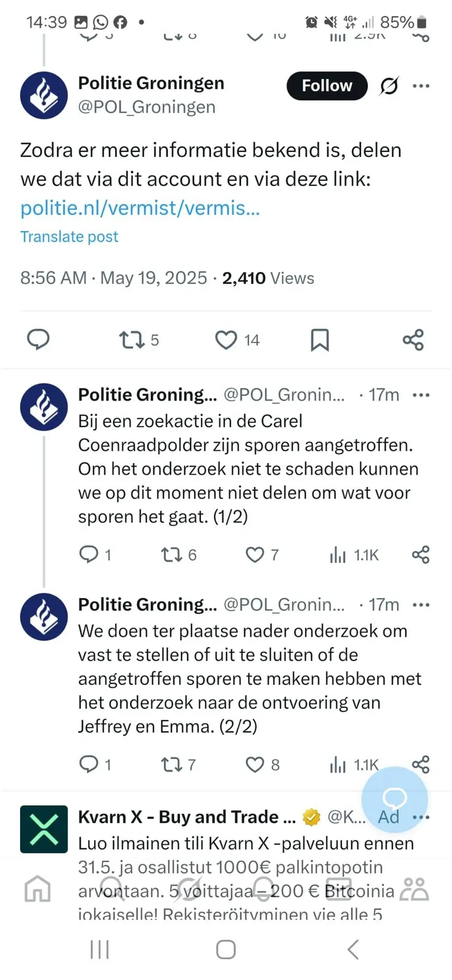Open more options for the main post
Viewport: 452px width, 980px height.
click(x=421, y=86)
